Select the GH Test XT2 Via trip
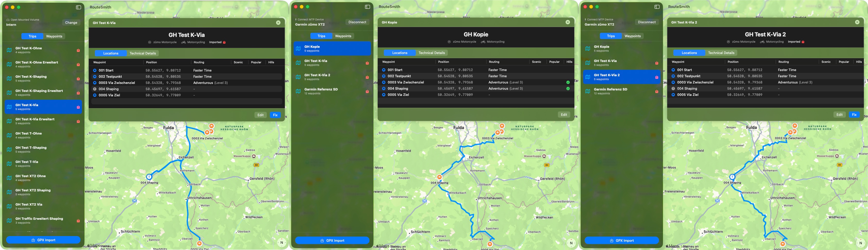The image size is (868, 250). [x=43, y=206]
